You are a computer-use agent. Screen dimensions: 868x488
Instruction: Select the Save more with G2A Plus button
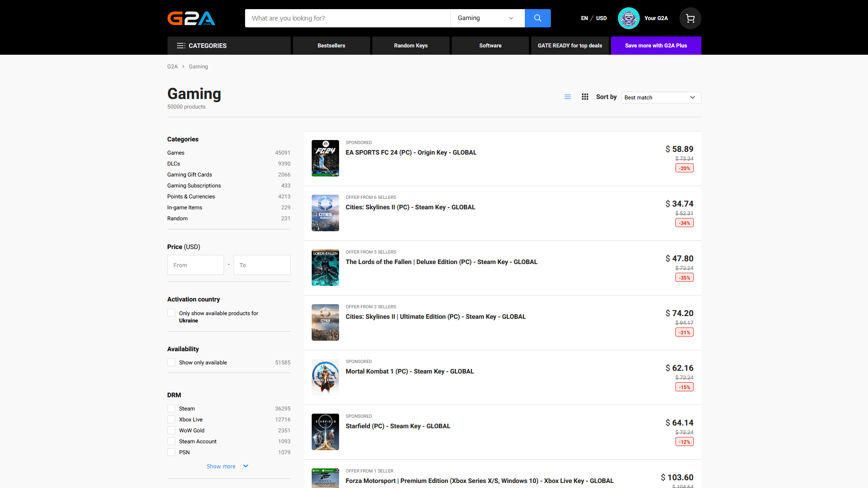click(x=656, y=46)
